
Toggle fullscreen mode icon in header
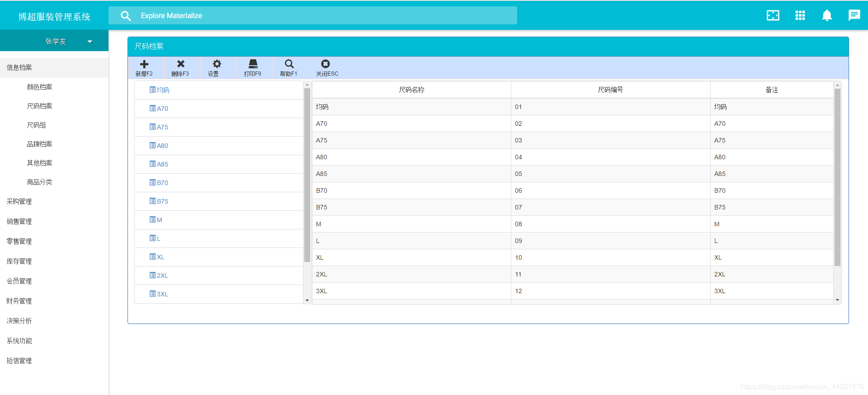[x=773, y=15]
